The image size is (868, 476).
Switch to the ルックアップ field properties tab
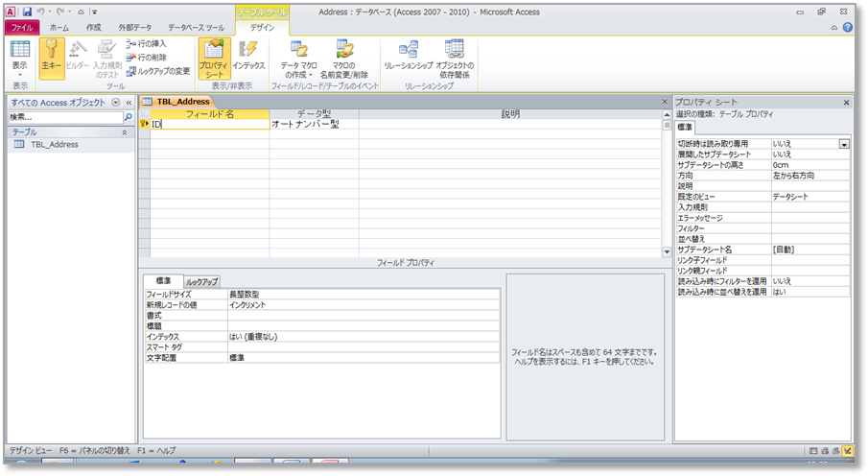pyautogui.click(x=201, y=281)
